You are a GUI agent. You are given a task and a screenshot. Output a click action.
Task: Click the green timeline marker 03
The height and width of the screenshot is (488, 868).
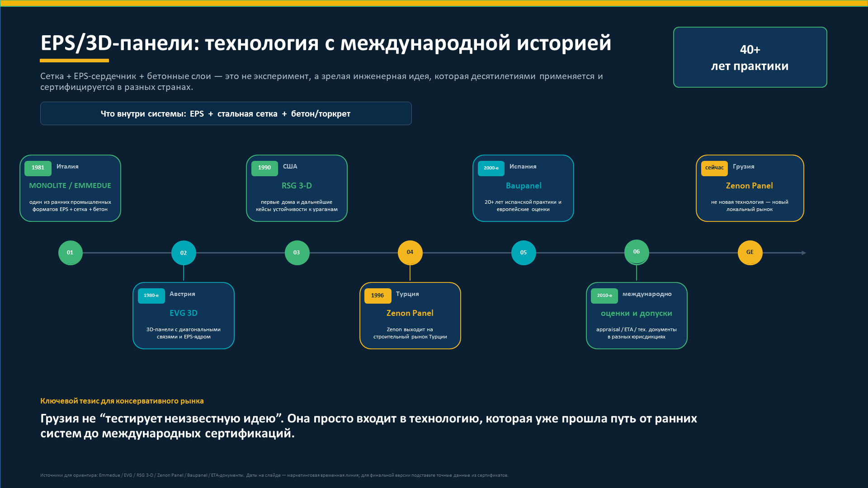297,253
